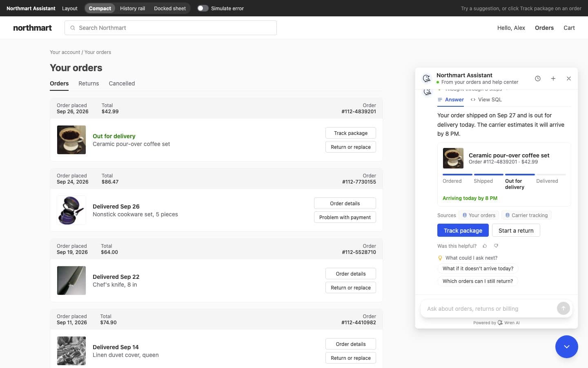Screen dimensions: 588x368
Task: Click the search magnifier icon
Action: pyautogui.click(x=73, y=28)
